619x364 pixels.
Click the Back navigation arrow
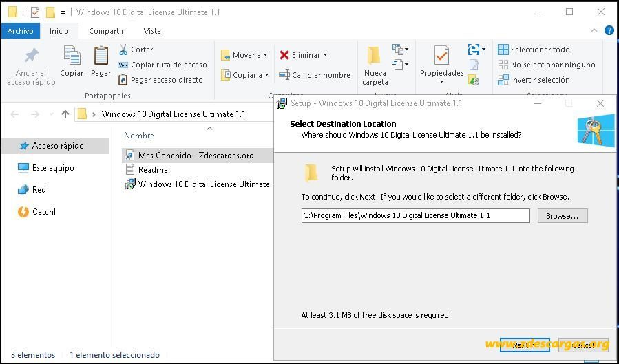(x=14, y=114)
